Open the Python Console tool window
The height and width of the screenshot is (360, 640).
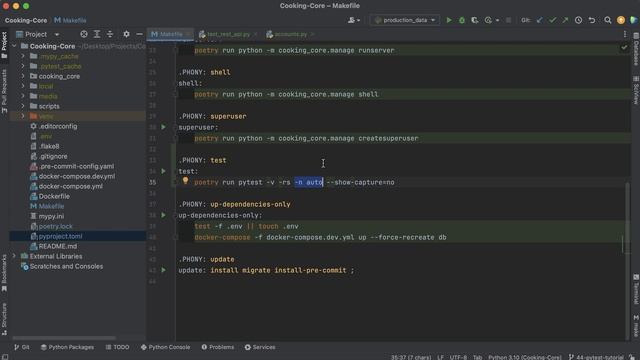point(166,347)
